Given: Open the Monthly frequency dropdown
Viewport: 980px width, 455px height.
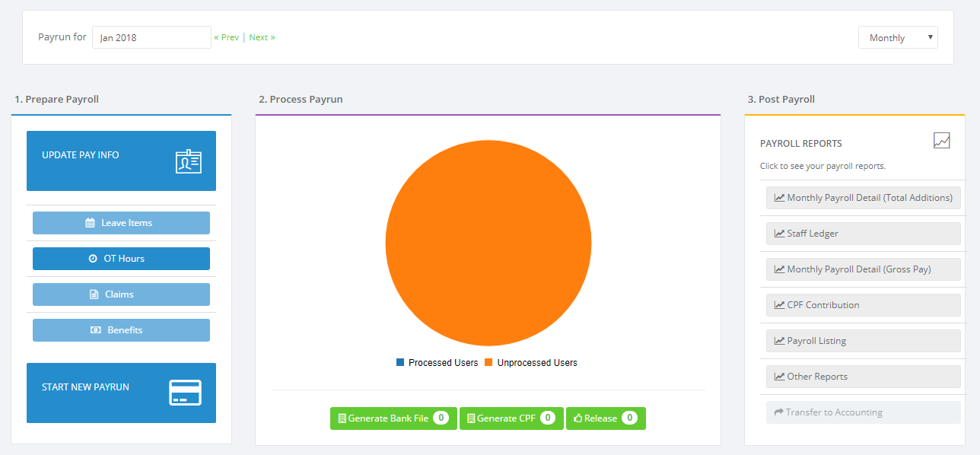Looking at the screenshot, I should 898,38.
